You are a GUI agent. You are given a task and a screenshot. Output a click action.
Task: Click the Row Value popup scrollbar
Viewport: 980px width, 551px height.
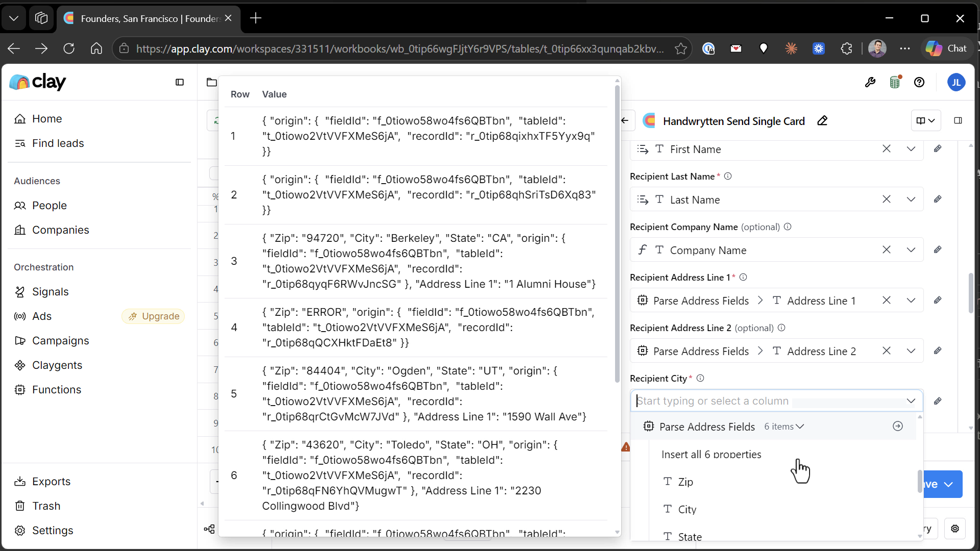617,235
